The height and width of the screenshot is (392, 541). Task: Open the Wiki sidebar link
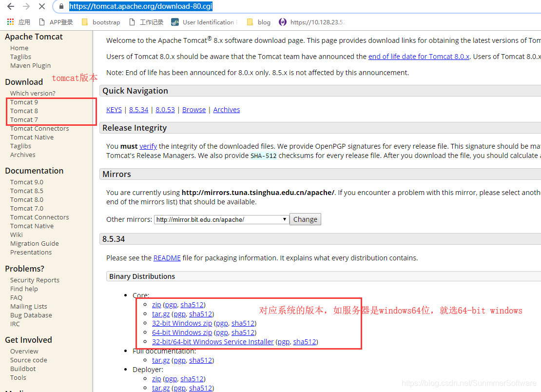[17, 235]
